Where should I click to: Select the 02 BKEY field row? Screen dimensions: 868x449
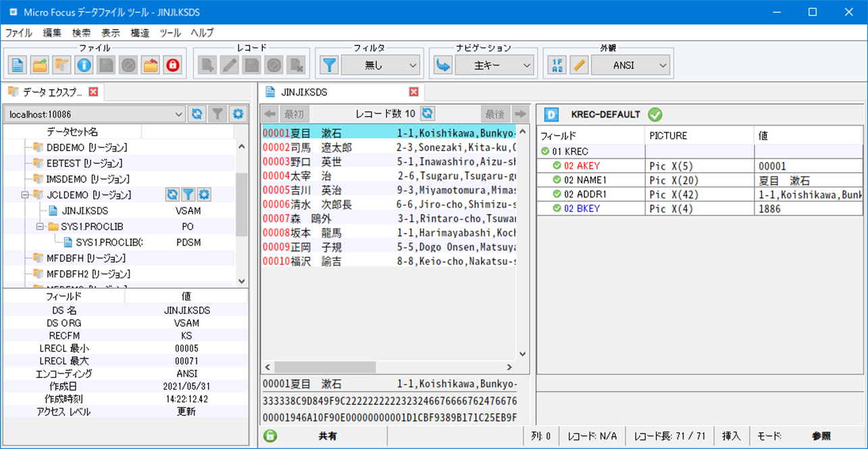(x=700, y=209)
